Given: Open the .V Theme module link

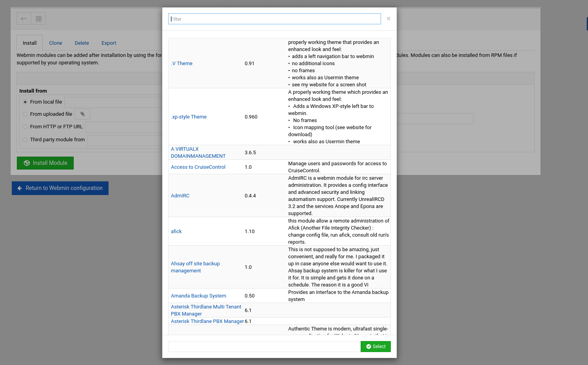Looking at the screenshot, I should (x=182, y=64).
